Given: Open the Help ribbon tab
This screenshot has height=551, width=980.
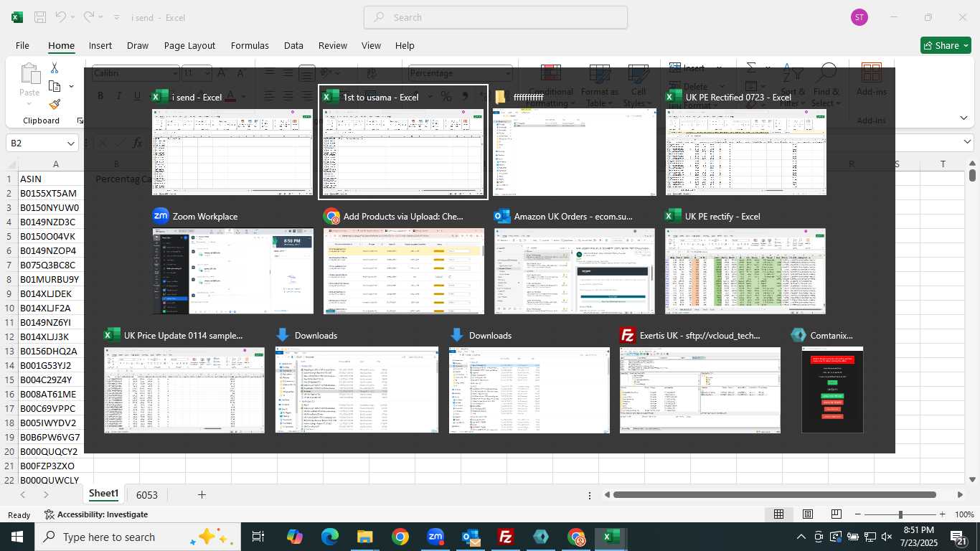Looking at the screenshot, I should (405, 45).
